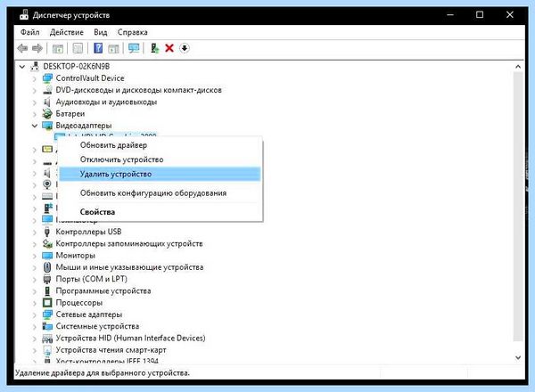
Task: Expand the Контроллеры USB category
Action: coord(35,233)
